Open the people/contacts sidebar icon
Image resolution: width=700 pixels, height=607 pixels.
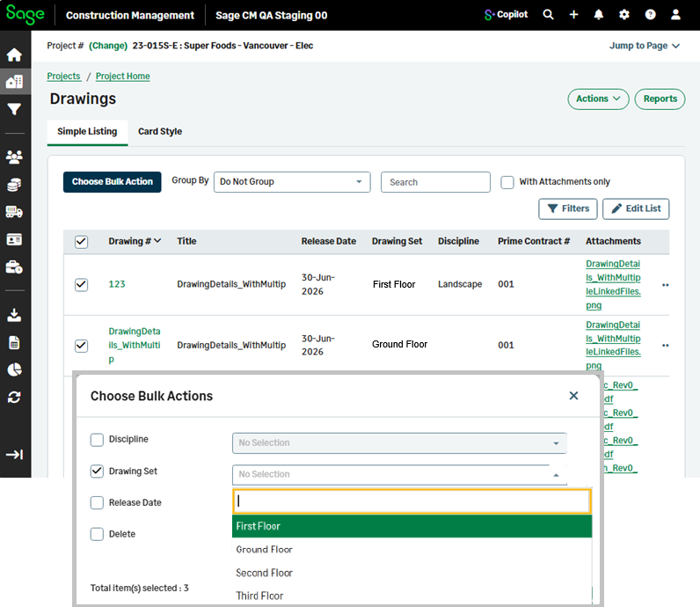pos(14,157)
